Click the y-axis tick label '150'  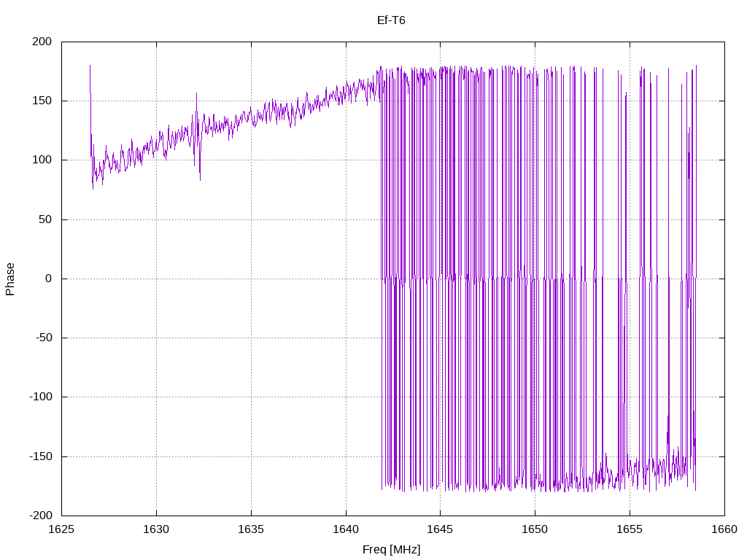point(42,101)
